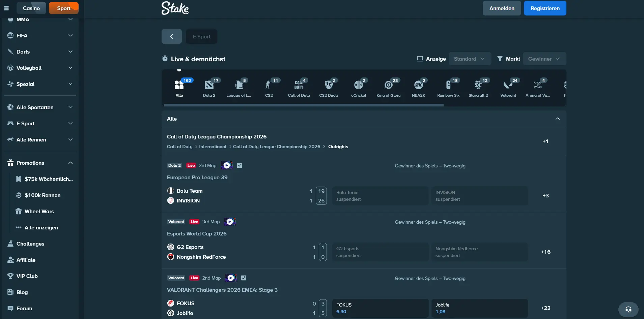Image resolution: width=644 pixels, height=319 pixels.
Task: Open the Anzeige Standard dropdown
Action: pyautogui.click(x=469, y=59)
